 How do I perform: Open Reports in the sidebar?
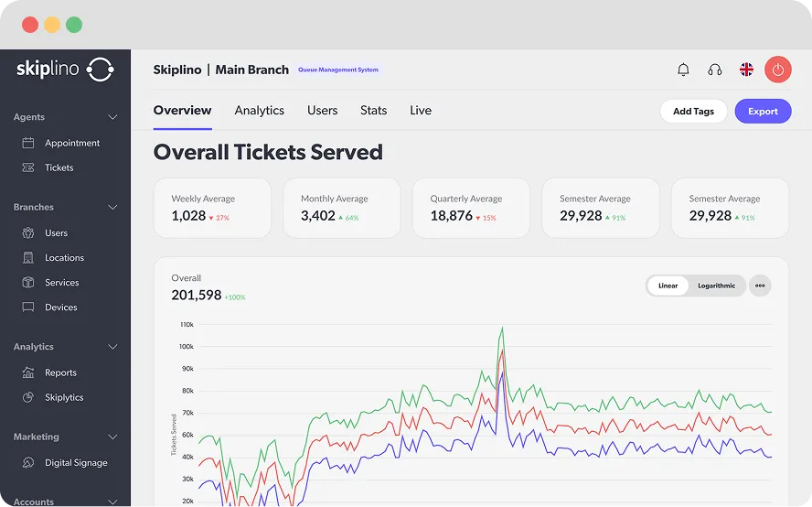60,372
